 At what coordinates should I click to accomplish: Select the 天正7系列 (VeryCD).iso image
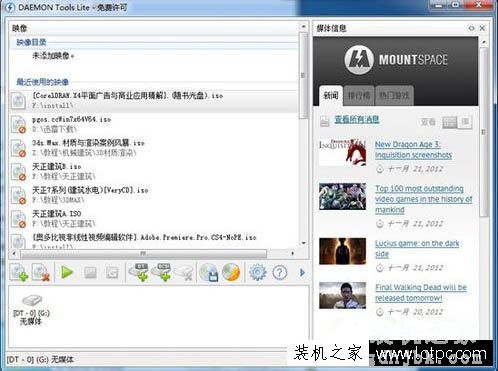[154, 195]
